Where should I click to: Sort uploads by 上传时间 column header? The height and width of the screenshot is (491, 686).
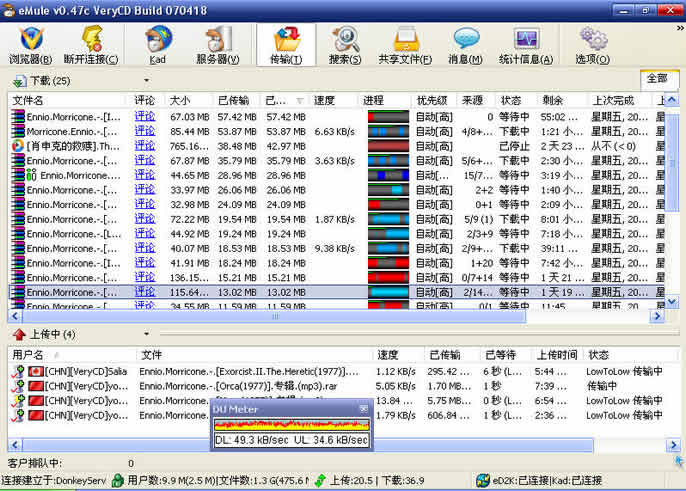pyautogui.click(x=556, y=354)
